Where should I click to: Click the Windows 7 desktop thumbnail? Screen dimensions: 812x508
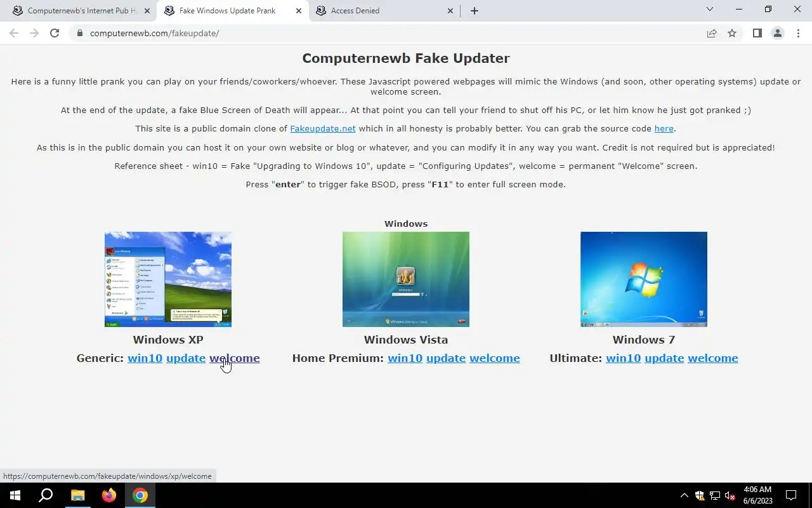pyautogui.click(x=644, y=279)
